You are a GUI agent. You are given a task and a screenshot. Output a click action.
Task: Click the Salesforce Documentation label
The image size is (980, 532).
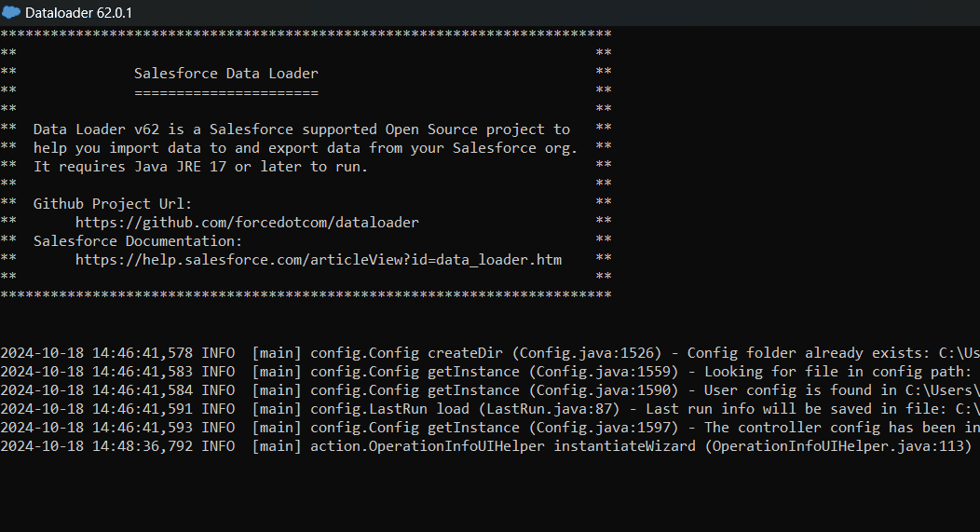(x=138, y=240)
